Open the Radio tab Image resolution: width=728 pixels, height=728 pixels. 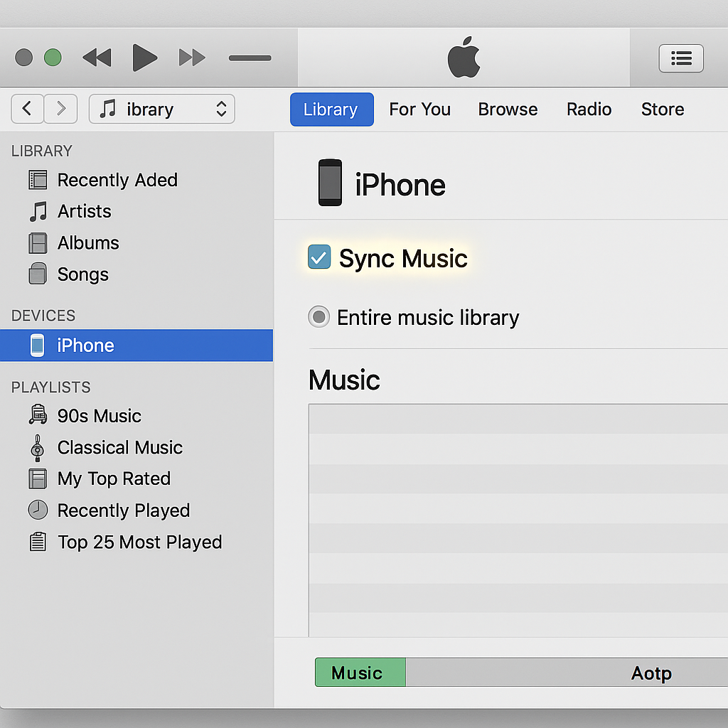pyautogui.click(x=589, y=109)
